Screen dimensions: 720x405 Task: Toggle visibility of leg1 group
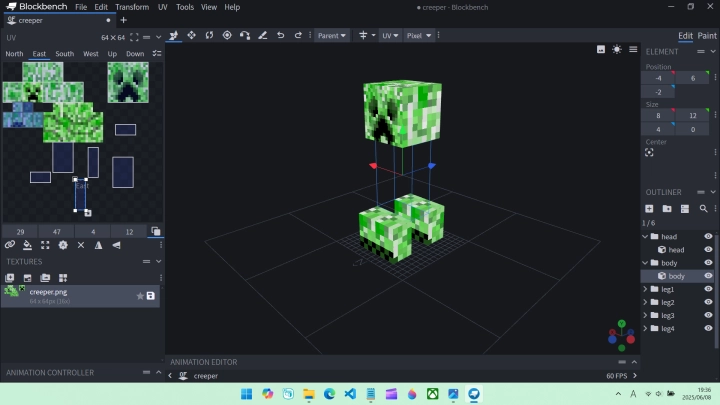point(708,289)
